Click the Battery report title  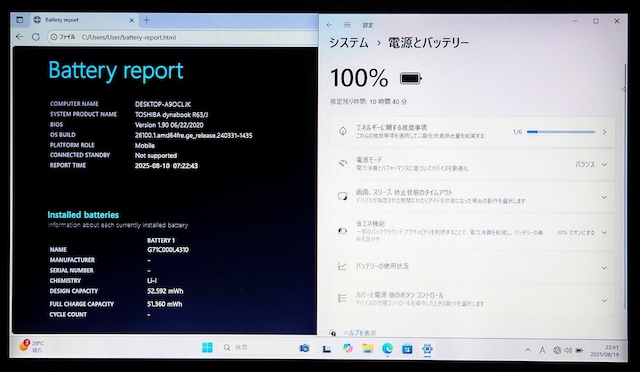point(116,71)
